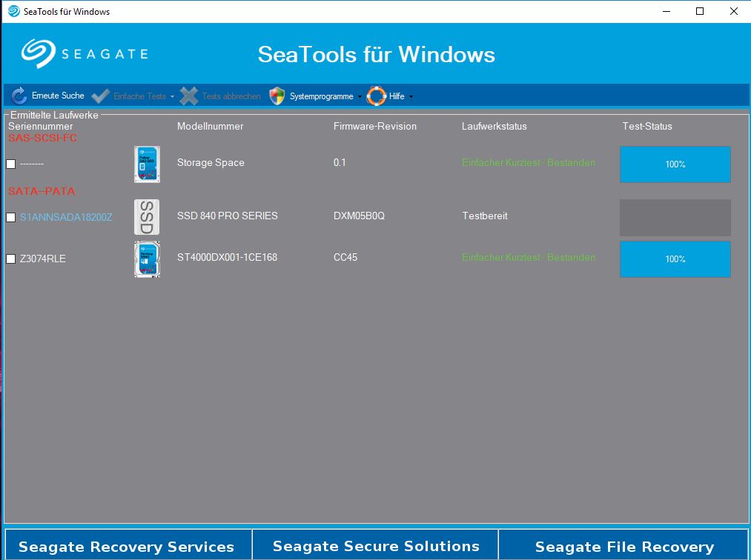Click the Test-Status column header

[647, 127]
